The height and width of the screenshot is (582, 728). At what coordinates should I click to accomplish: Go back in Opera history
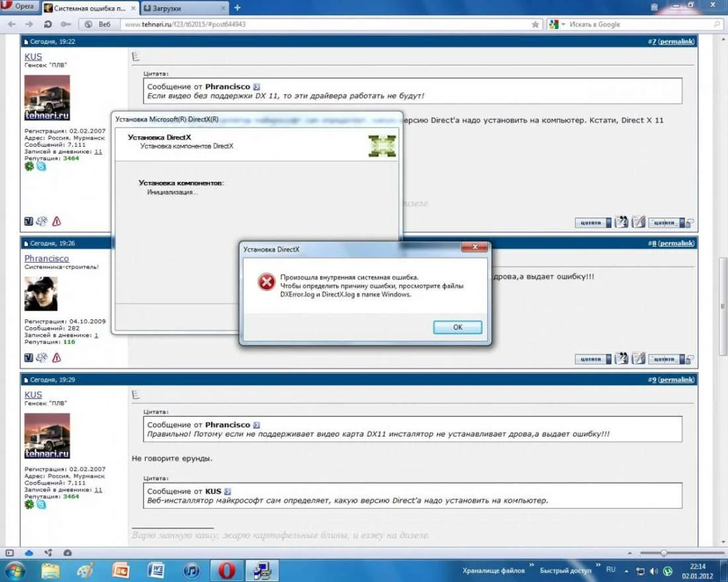[12, 24]
